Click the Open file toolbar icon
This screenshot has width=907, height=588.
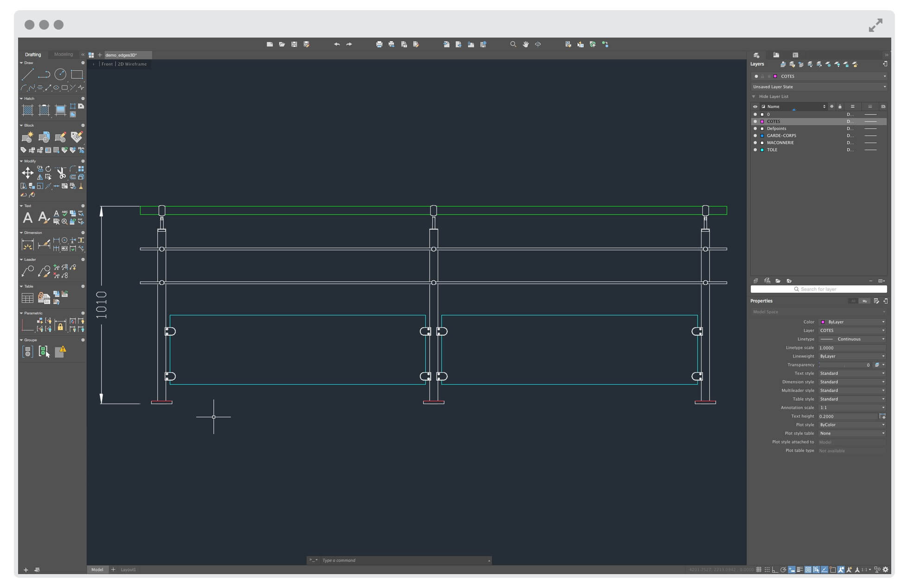(282, 45)
